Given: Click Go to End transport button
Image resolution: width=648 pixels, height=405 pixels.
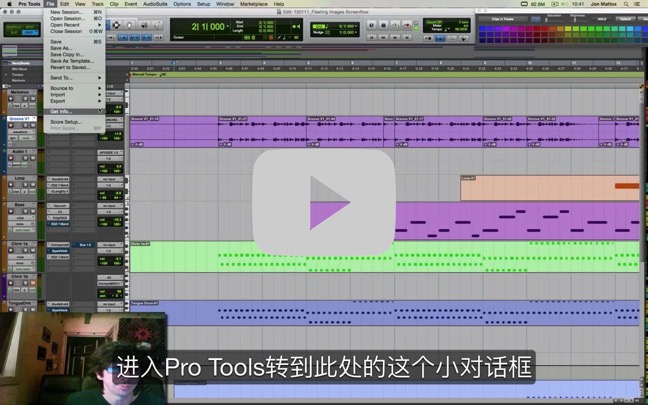Looking at the screenshot, I should [x=407, y=37].
